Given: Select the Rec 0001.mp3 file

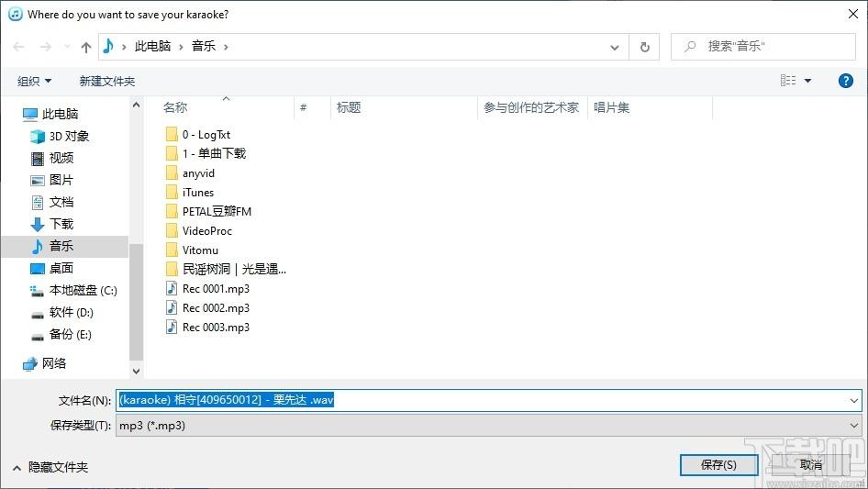Looking at the screenshot, I should click(x=207, y=288).
